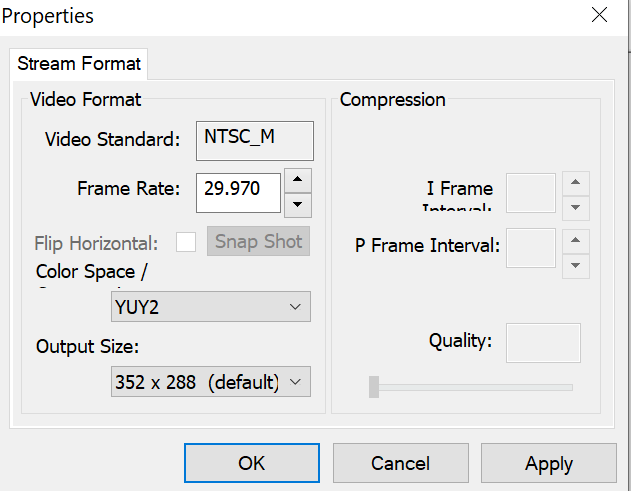Click the Frame Rate 29.970 field

tap(238, 190)
